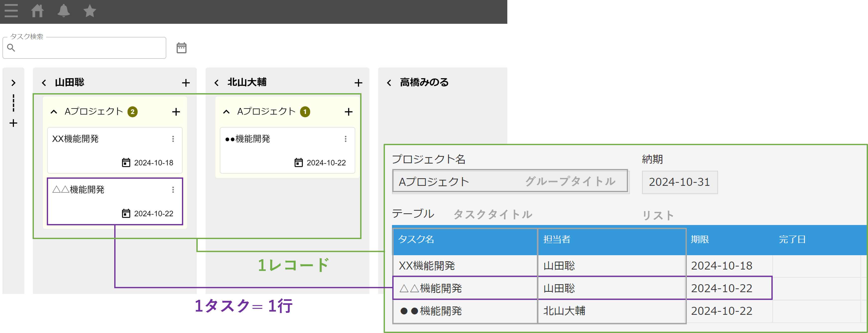Screen dimensions: 868x333
Task: Open the hamburger menu icon
Action: [x=11, y=11]
